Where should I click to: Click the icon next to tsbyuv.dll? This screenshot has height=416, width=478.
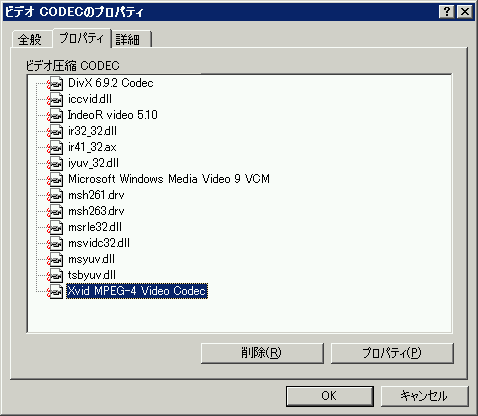pos(55,275)
